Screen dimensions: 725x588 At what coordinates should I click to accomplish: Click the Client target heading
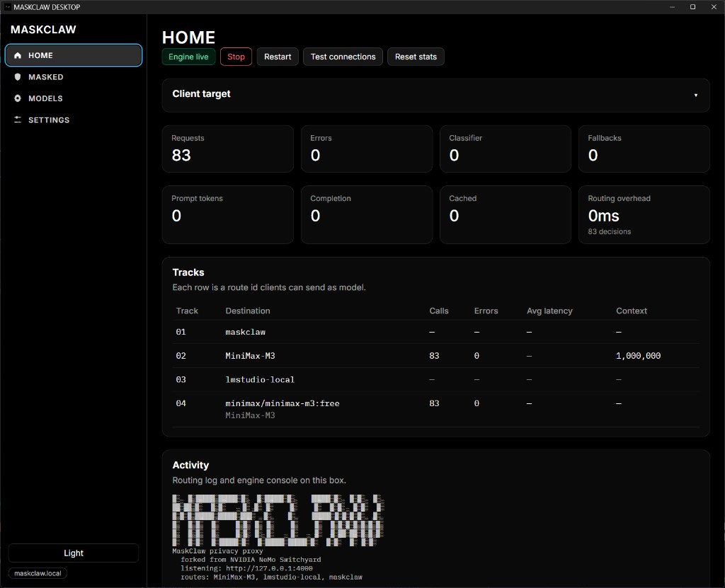(x=201, y=94)
